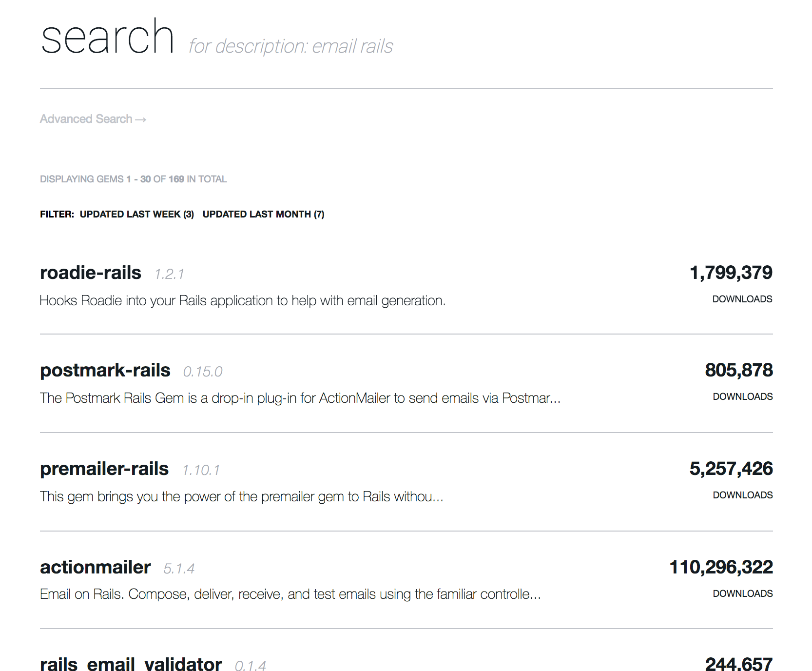Click the Email on Rails description
Viewport: 812px width, 671px height.
tap(290, 594)
